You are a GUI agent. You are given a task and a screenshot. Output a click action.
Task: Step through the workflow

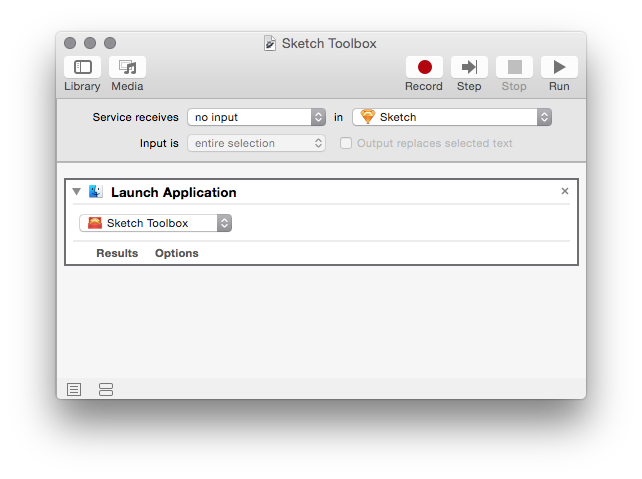469,67
